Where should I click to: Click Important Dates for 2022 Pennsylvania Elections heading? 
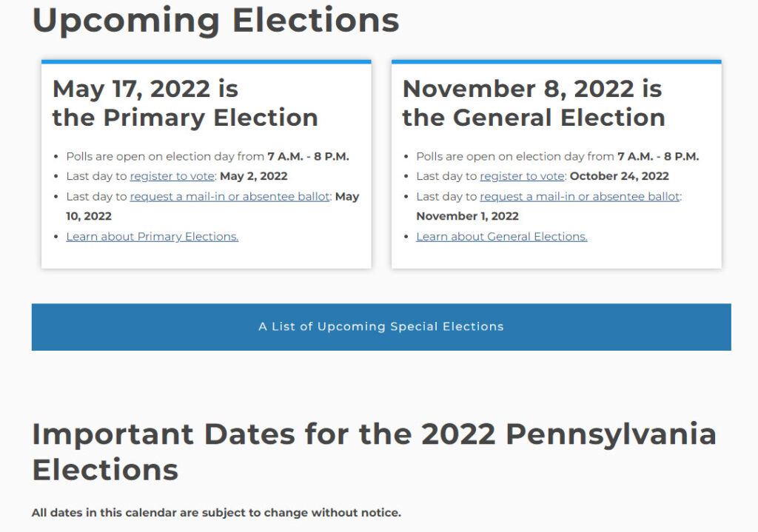[x=374, y=452]
